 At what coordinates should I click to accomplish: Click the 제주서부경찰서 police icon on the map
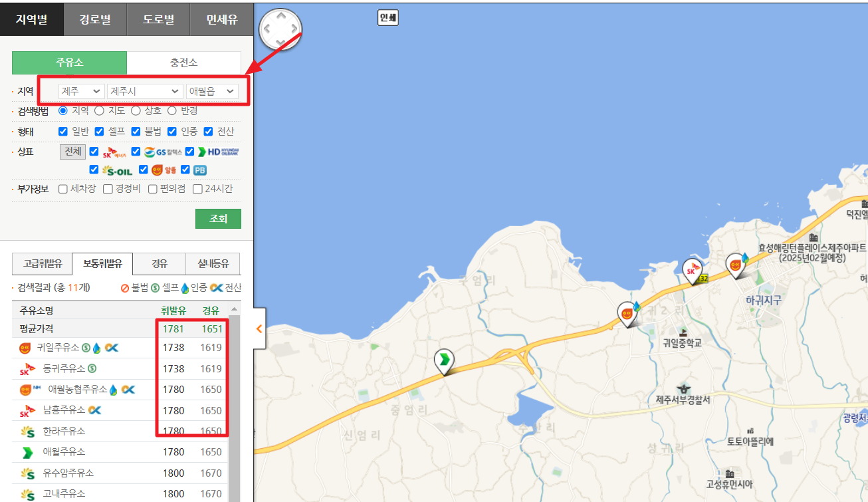pos(683,388)
